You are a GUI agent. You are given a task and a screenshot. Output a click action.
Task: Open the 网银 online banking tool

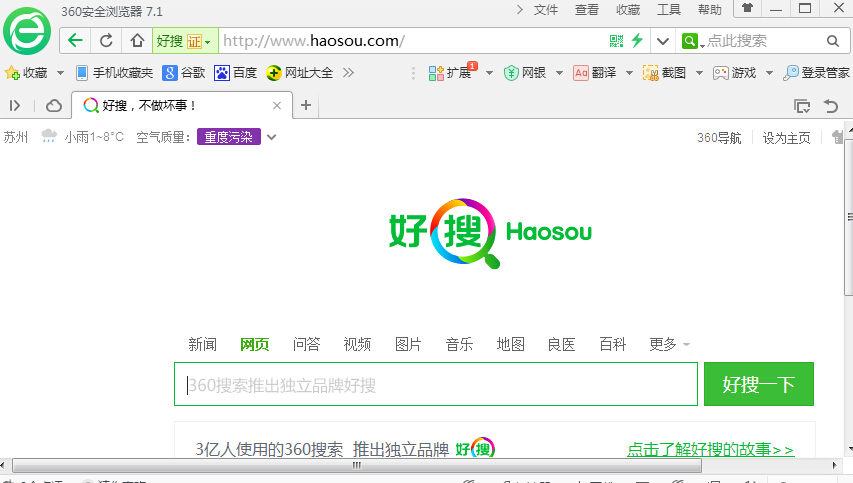click(524, 73)
